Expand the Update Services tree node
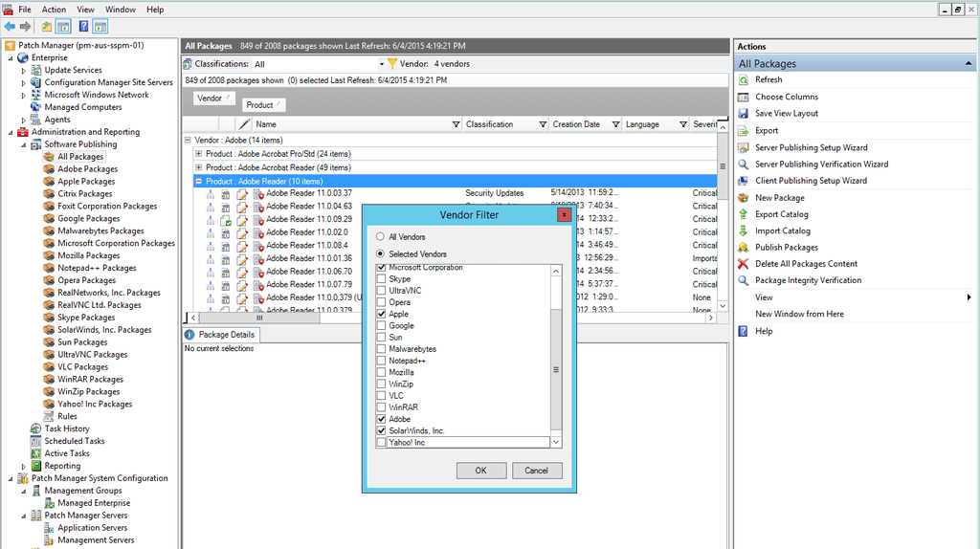Image resolution: width=980 pixels, height=549 pixels. click(24, 70)
